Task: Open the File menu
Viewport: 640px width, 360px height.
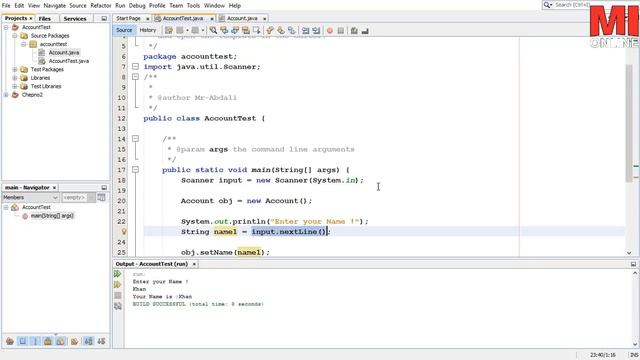Action: [6, 6]
